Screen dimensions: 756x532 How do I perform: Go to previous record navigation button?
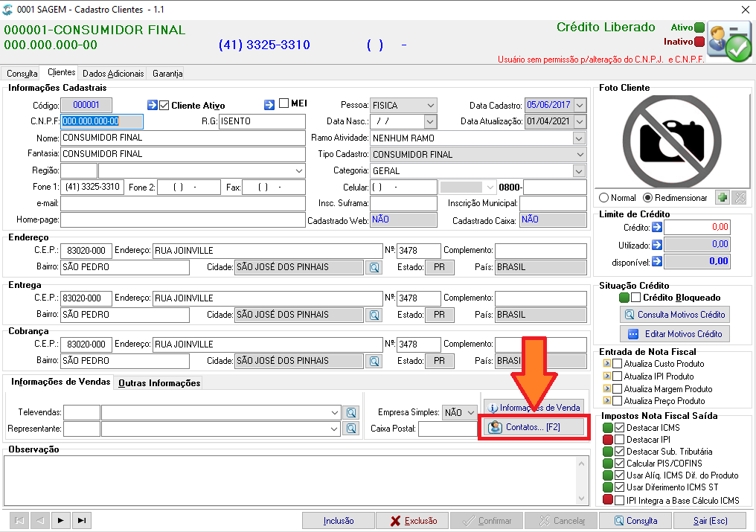(x=40, y=520)
